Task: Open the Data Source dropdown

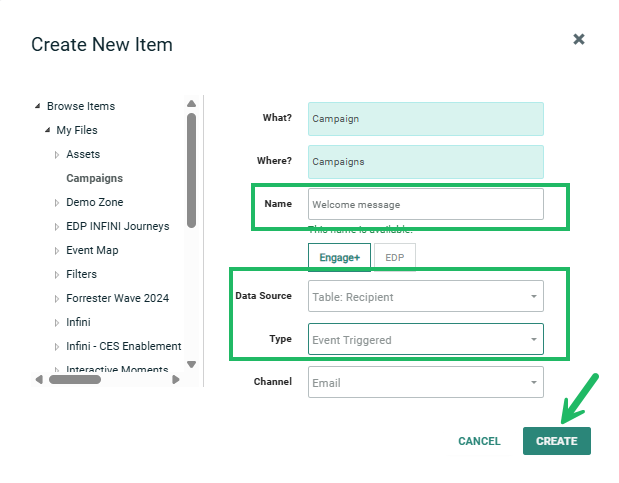Action: (x=425, y=297)
